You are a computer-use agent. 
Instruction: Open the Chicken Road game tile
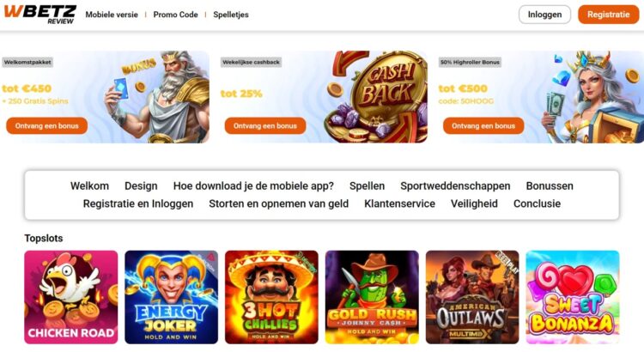[x=71, y=297]
